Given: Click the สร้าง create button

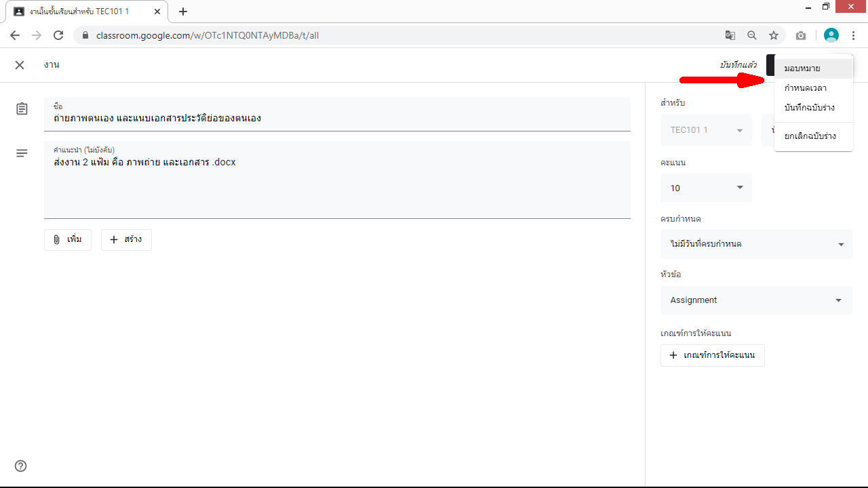Looking at the screenshot, I should (x=126, y=240).
